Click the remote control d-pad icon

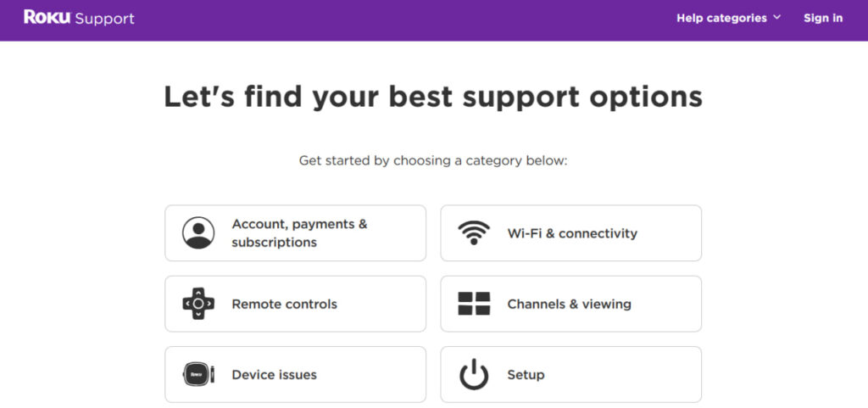(x=198, y=304)
